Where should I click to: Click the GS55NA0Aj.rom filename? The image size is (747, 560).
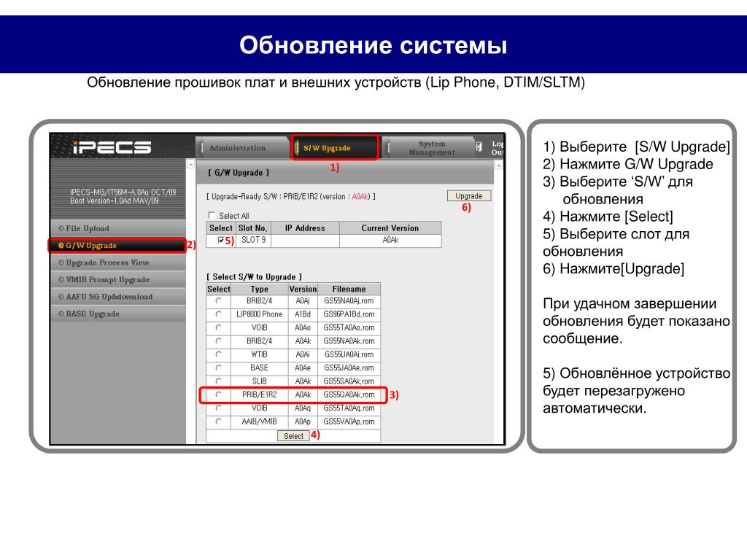tap(349, 301)
